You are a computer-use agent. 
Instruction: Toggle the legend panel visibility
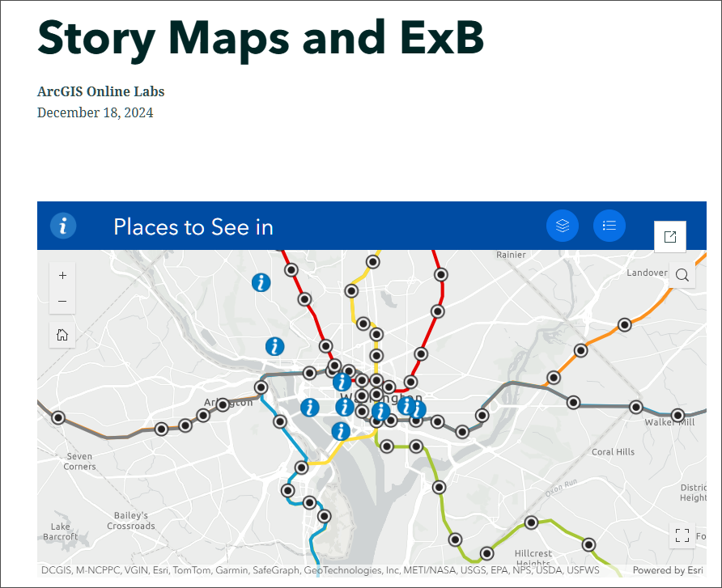[x=609, y=226]
